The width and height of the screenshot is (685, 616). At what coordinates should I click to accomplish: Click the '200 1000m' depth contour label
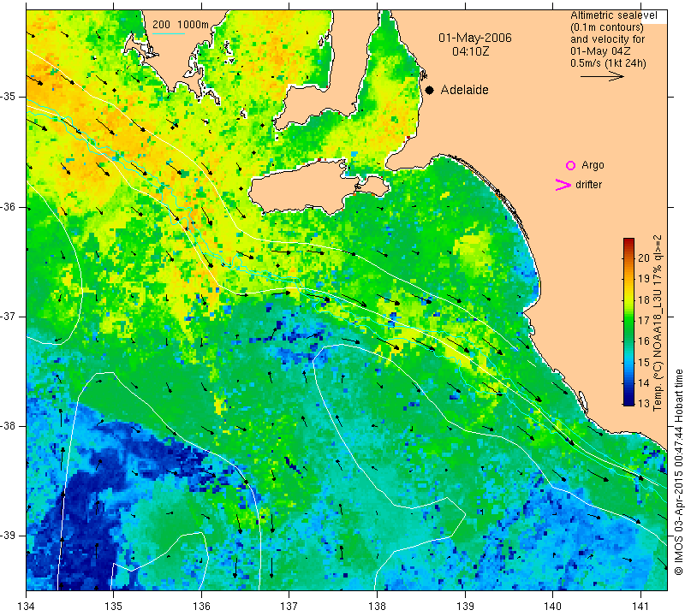pyautogui.click(x=181, y=25)
